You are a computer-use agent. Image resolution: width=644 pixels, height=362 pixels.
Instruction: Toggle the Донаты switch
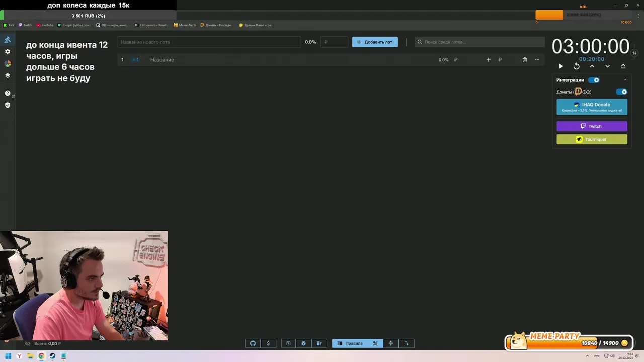click(x=622, y=92)
